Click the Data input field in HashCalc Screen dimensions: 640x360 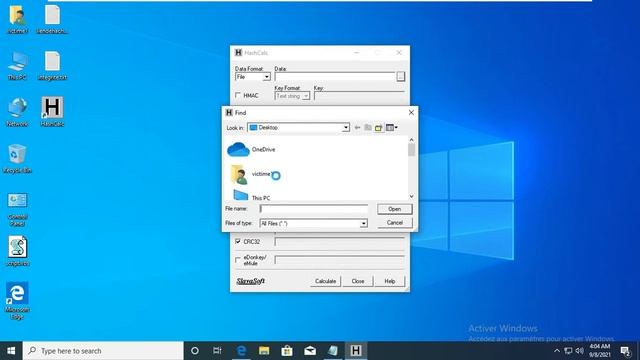[x=335, y=77]
